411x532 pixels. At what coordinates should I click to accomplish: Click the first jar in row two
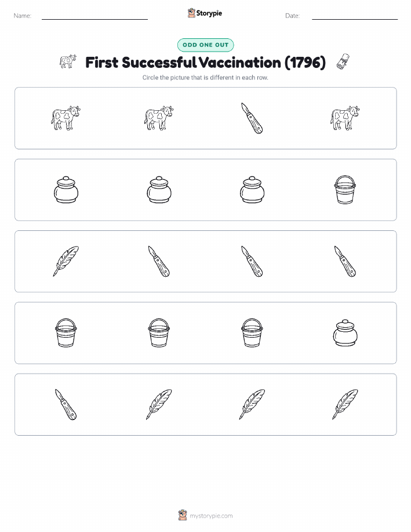tap(66, 190)
